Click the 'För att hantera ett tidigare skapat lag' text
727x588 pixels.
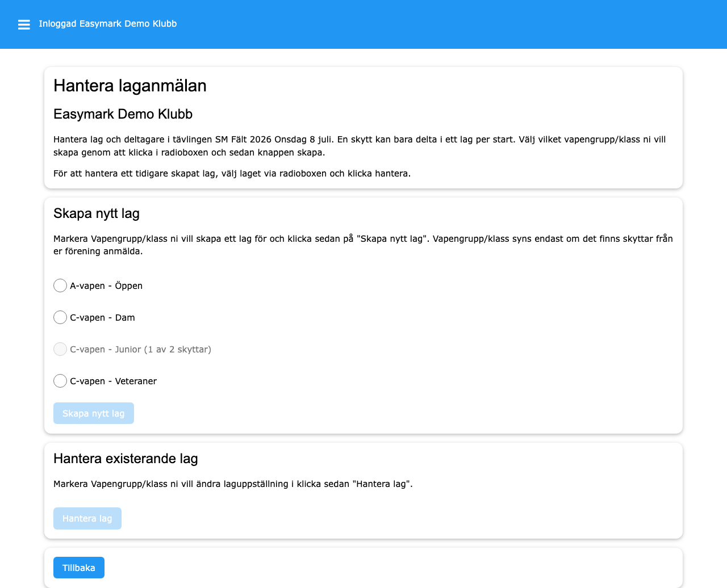[x=232, y=174]
